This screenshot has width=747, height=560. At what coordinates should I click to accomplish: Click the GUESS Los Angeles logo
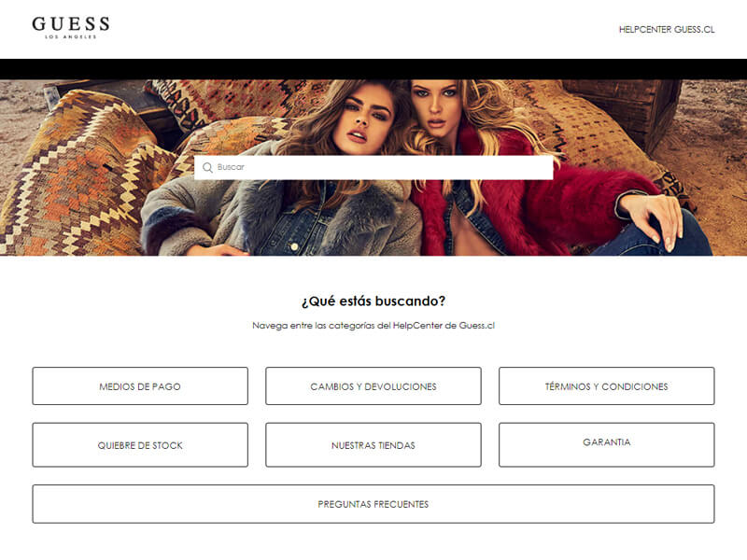pyautogui.click(x=71, y=28)
